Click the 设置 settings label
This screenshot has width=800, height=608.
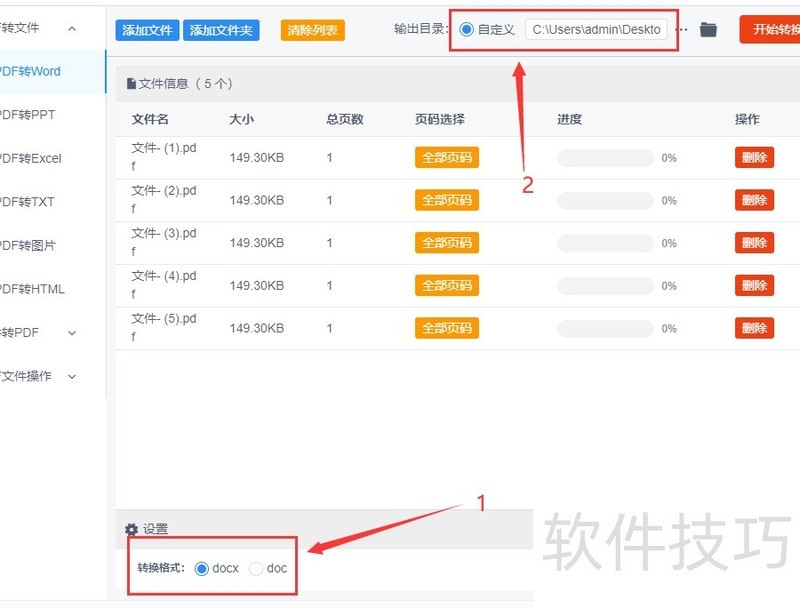[155, 529]
